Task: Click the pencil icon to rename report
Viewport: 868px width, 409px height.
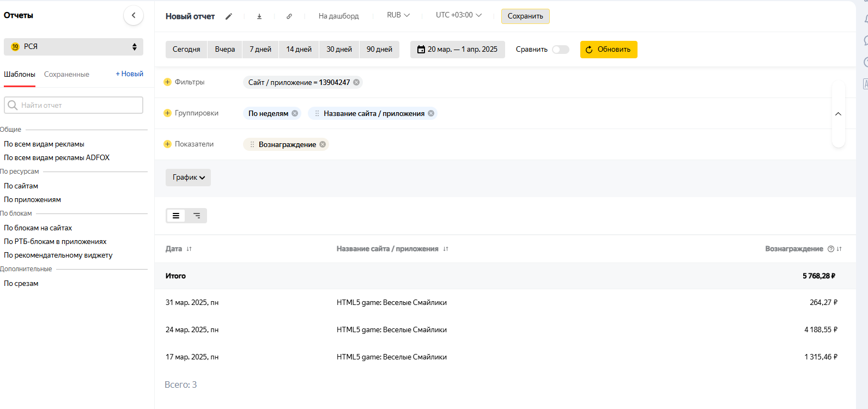Action: [229, 16]
